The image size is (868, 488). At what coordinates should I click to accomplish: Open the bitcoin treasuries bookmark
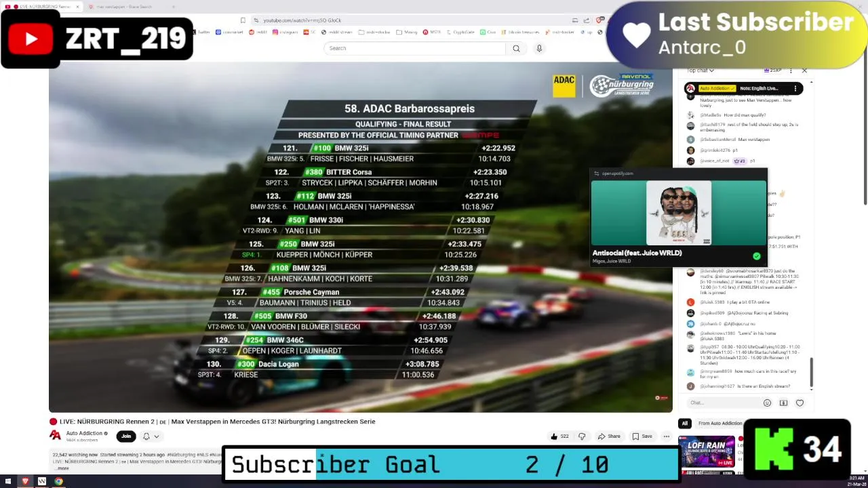(519, 32)
